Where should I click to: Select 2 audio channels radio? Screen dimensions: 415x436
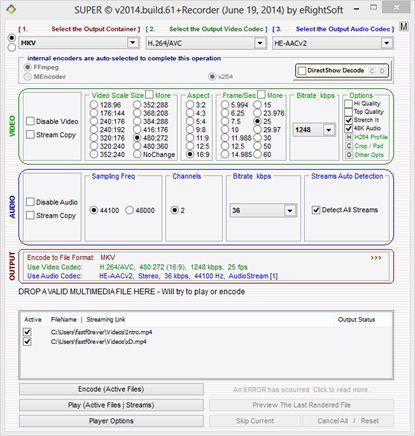(174, 210)
